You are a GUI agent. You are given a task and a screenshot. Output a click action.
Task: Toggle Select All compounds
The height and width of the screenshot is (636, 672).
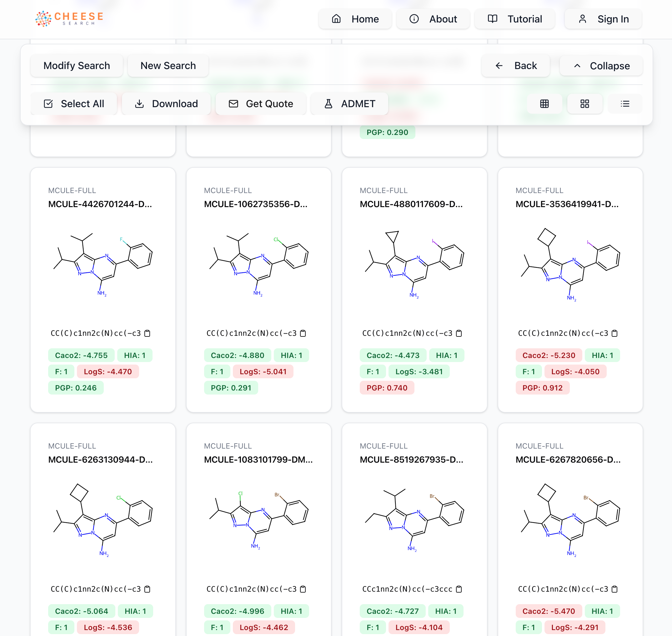click(74, 104)
